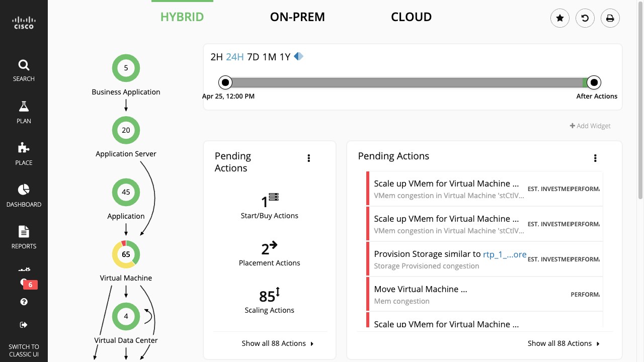Open the Application Server ring with 20

pos(126,130)
